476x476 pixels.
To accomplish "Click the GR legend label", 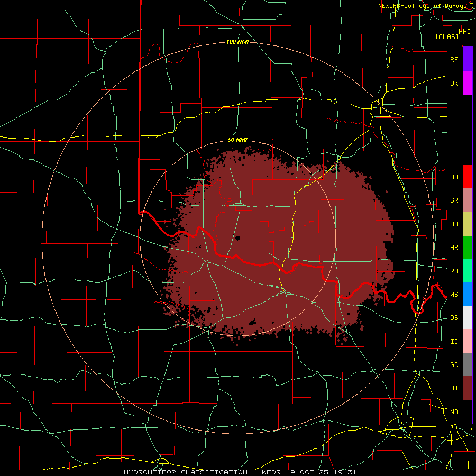I will point(454,200).
